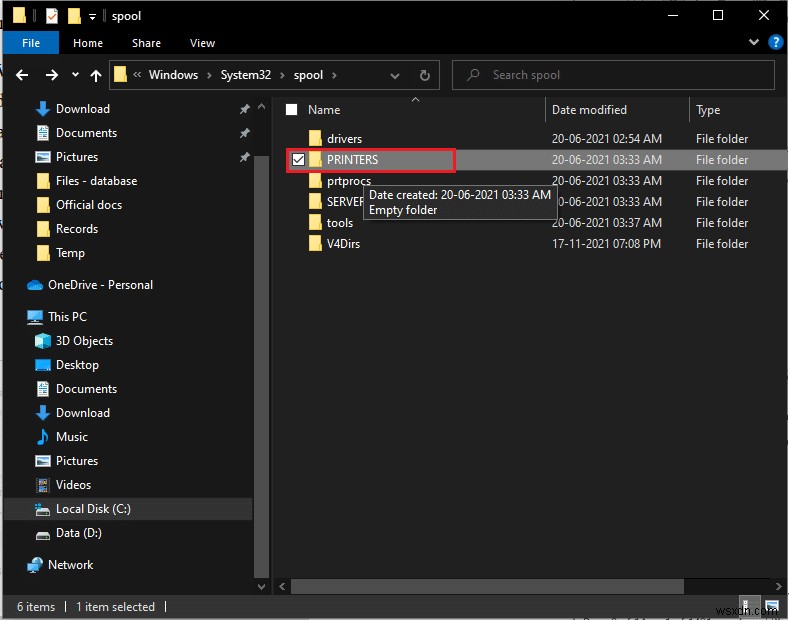This screenshot has width=789, height=621.
Task: Select the tools folder
Action: pyautogui.click(x=340, y=222)
